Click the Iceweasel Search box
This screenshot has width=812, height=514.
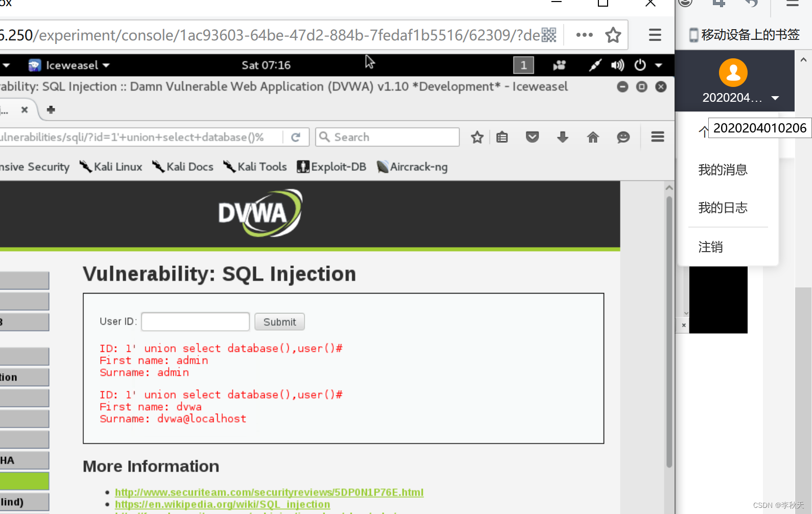tap(388, 137)
